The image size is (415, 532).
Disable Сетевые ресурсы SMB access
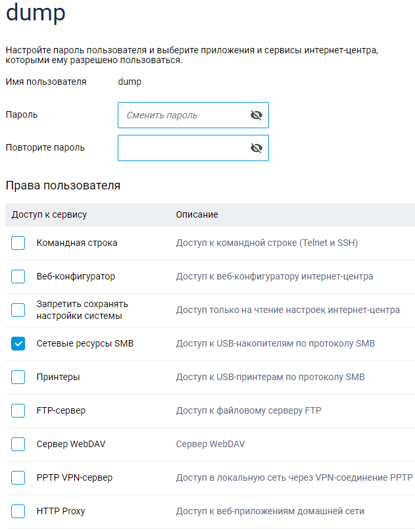(x=18, y=343)
